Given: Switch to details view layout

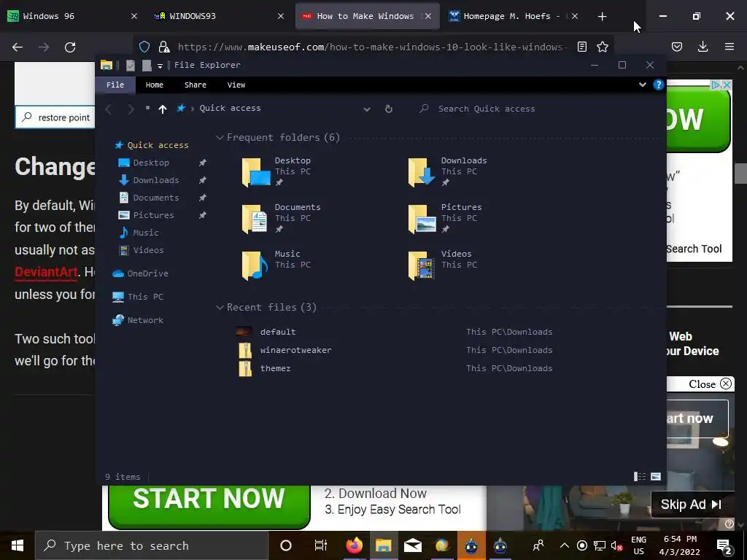Looking at the screenshot, I should pos(639,477).
